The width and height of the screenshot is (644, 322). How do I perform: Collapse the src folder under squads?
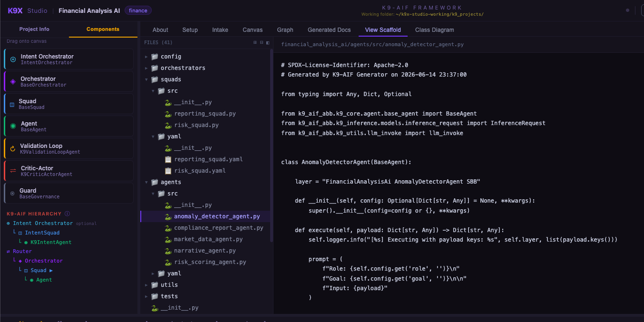tap(153, 91)
